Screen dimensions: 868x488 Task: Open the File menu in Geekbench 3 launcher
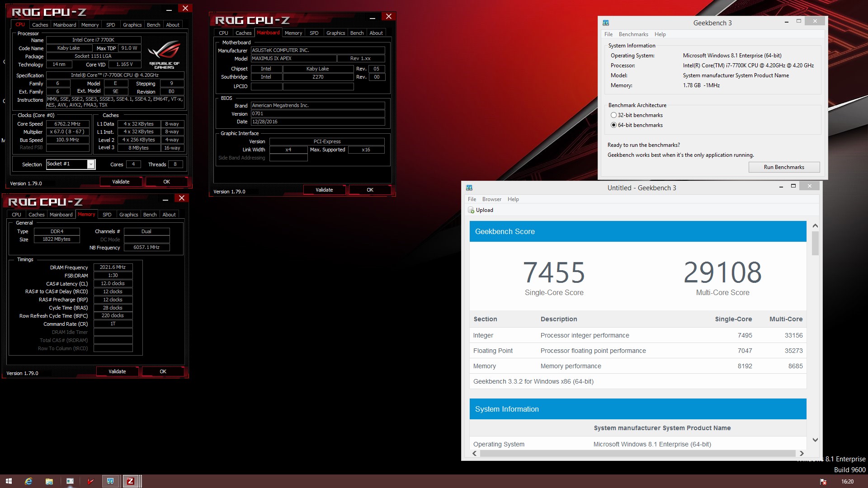pyautogui.click(x=609, y=34)
